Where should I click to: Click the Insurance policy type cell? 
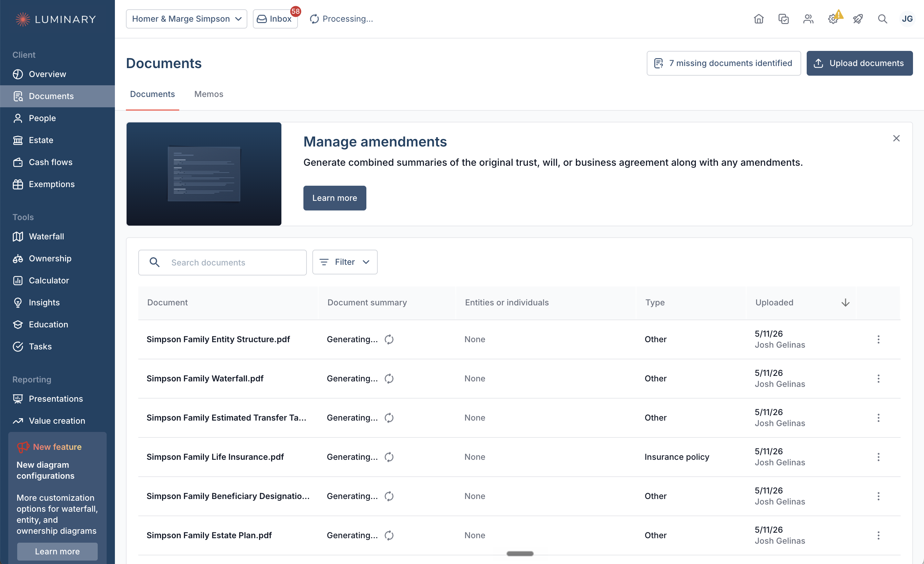click(x=677, y=457)
